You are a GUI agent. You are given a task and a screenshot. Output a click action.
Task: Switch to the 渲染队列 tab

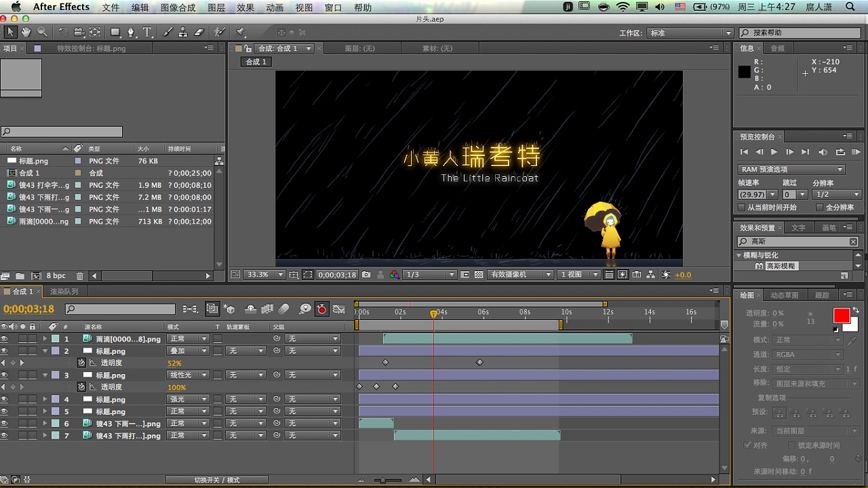[x=64, y=291]
